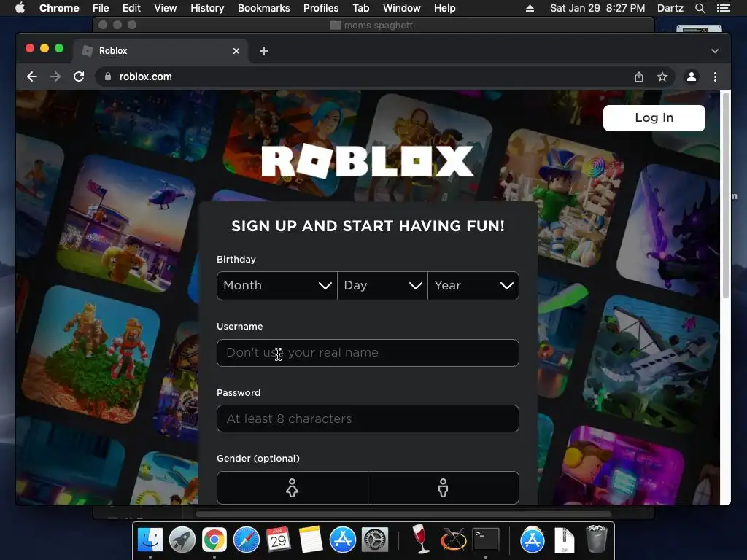Open the zip file in the Dock
Image resolution: width=747 pixels, height=560 pixels.
pos(565,540)
